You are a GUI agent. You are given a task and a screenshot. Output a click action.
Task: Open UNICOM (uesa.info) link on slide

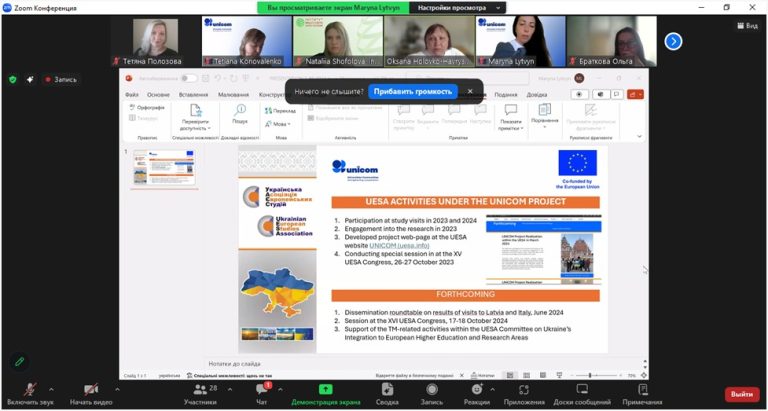click(399, 245)
